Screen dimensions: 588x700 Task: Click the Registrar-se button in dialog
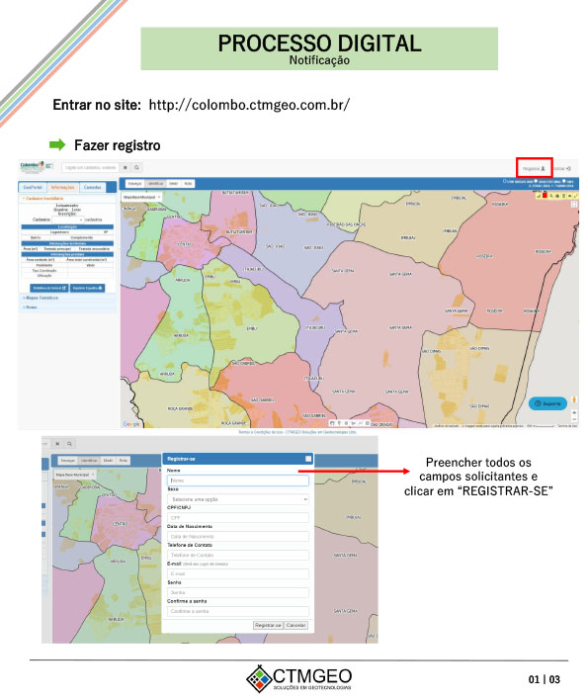(268, 626)
